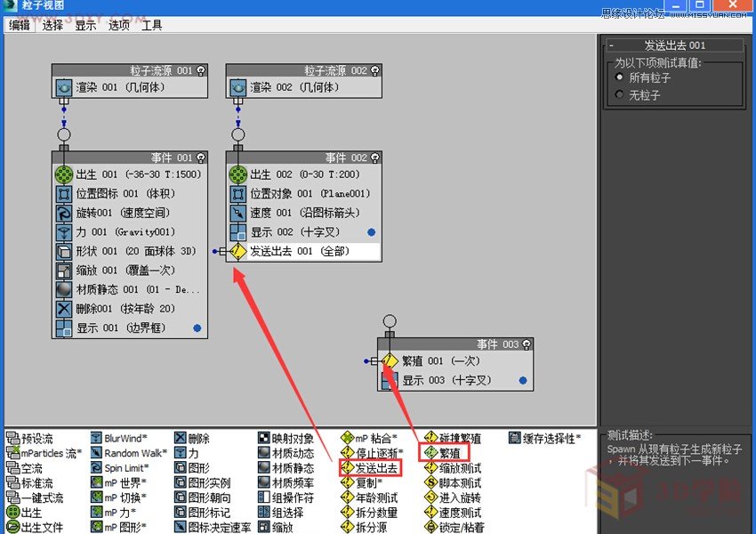
Task: Open the 显示 menu
Action: point(85,25)
